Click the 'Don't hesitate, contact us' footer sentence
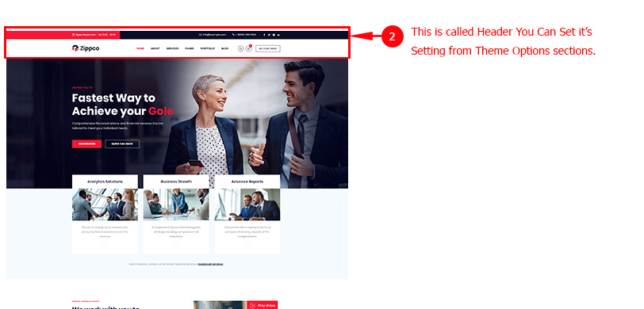The height and width of the screenshot is (309, 644). coord(163,265)
